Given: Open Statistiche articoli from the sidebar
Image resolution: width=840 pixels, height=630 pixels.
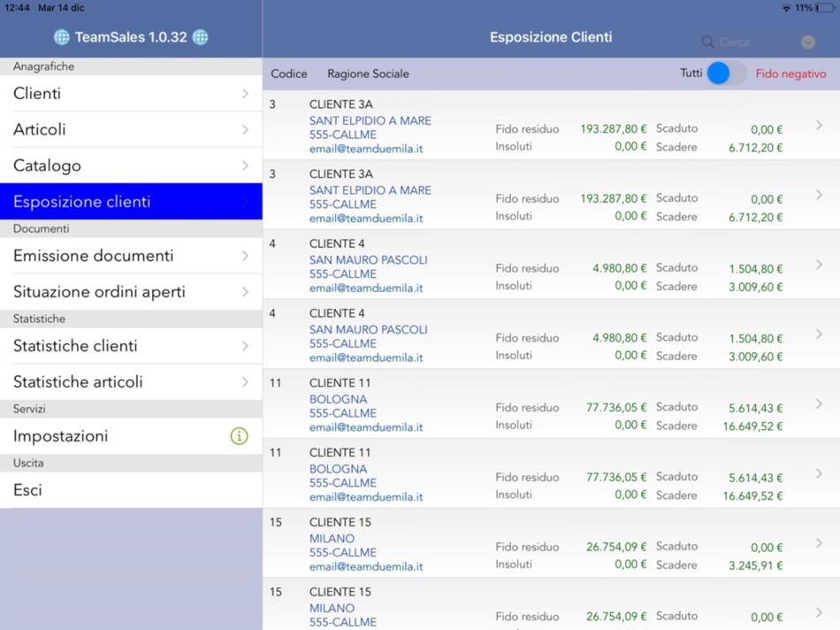Looking at the screenshot, I should click(x=131, y=381).
